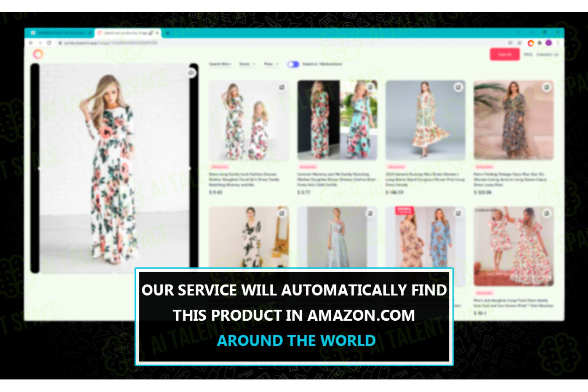The image size is (588, 392).
Task: Click the title text under the teal floral dresses card
Action: tap(336, 179)
